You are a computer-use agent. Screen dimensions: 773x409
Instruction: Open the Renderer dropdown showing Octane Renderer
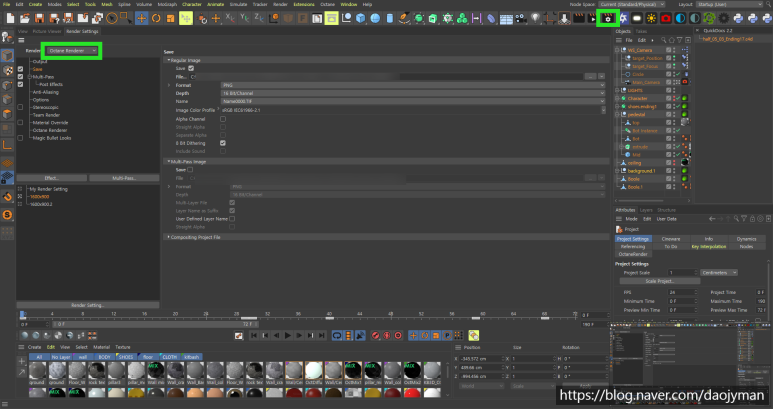coord(71,51)
